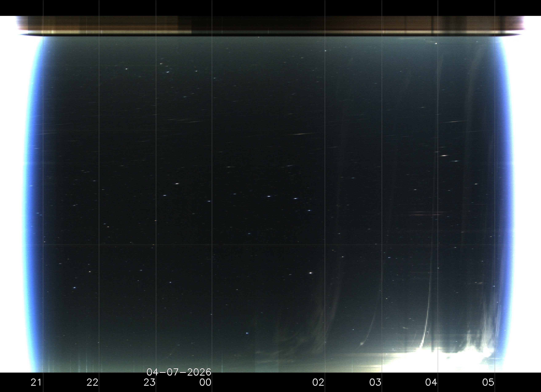Click the 00 midnight hour label
The image size is (541, 392).
[205, 382]
